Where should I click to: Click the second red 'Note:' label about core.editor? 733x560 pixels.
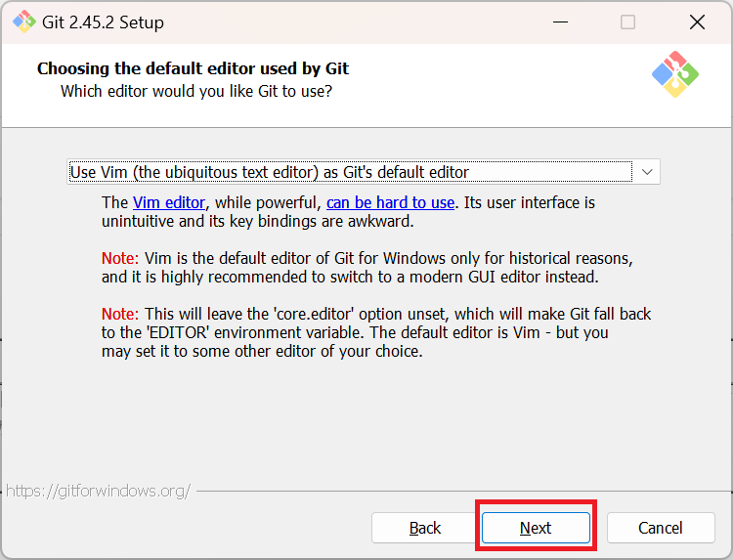(121, 314)
